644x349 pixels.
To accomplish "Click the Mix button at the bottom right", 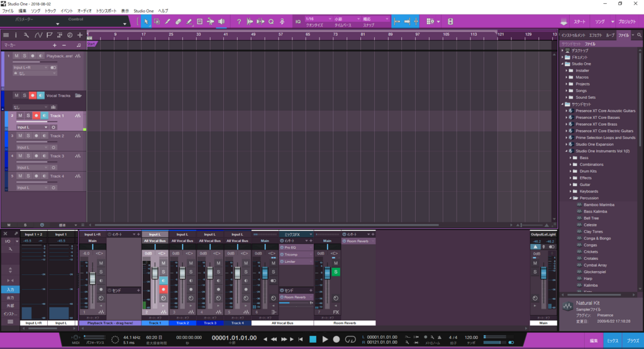I will (x=613, y=341).
